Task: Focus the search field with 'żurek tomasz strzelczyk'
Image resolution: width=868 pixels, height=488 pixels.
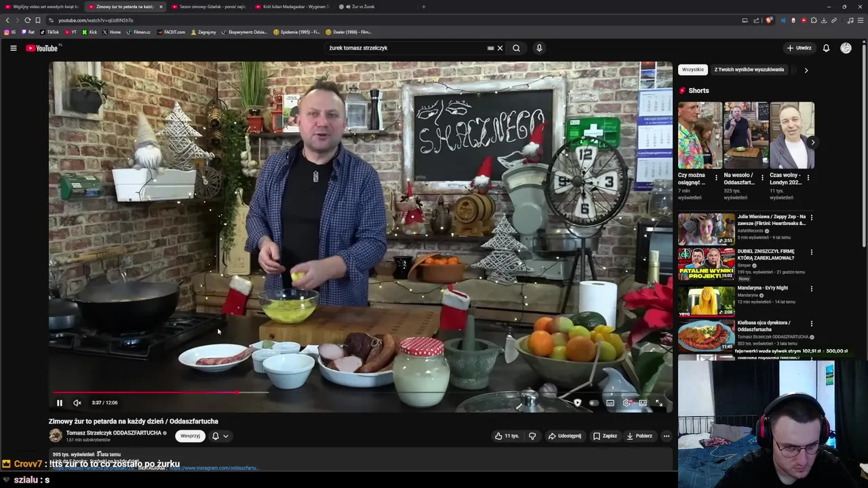Action: (406, 48)
